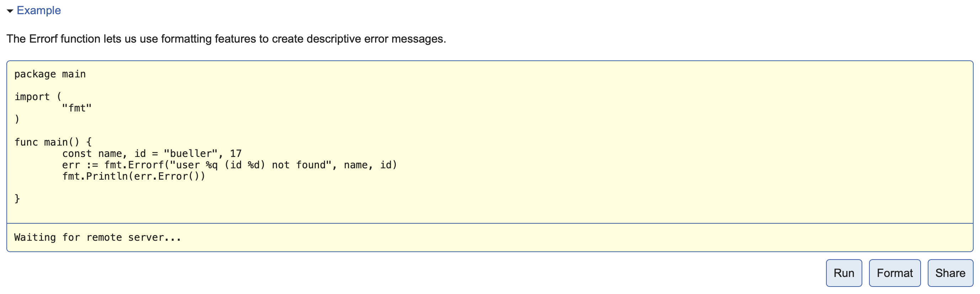Format the example code

(894, 273)
